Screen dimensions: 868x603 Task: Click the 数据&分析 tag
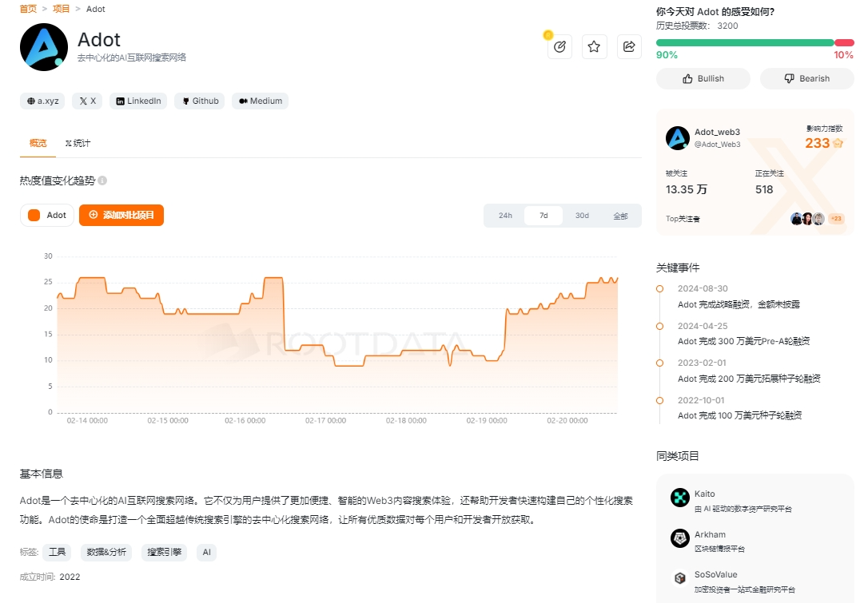[x=106, y=552]
